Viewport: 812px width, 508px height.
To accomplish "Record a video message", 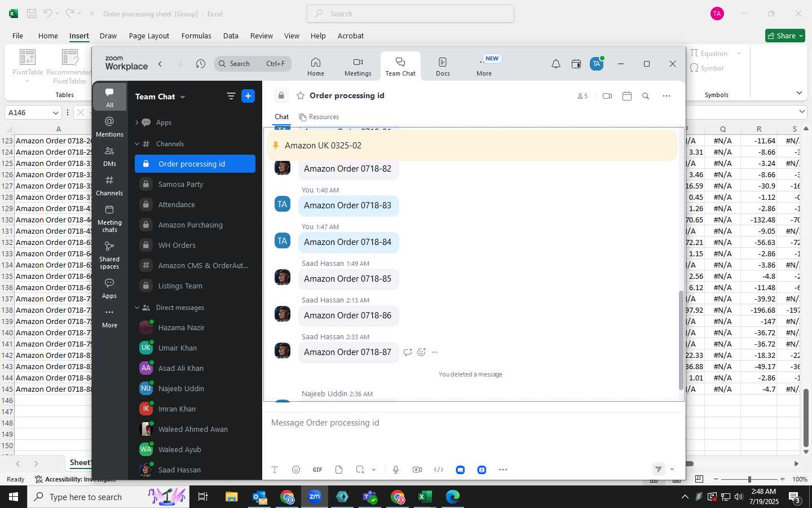I will coord(417,470).
